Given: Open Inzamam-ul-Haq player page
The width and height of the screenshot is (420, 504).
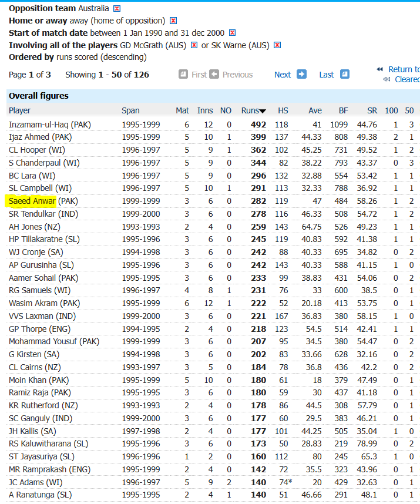Looking at the screenshot, I should tap(39, 125).
